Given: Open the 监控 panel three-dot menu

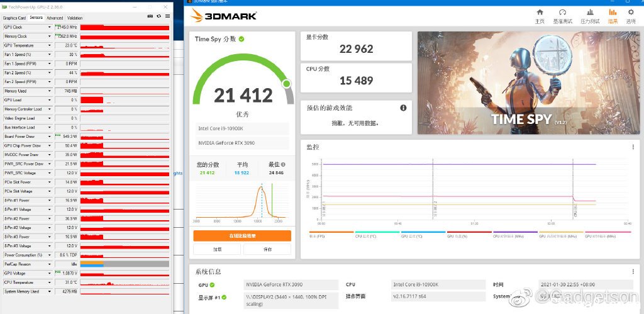Looking at the screenshot, I should tap(633, 147).
